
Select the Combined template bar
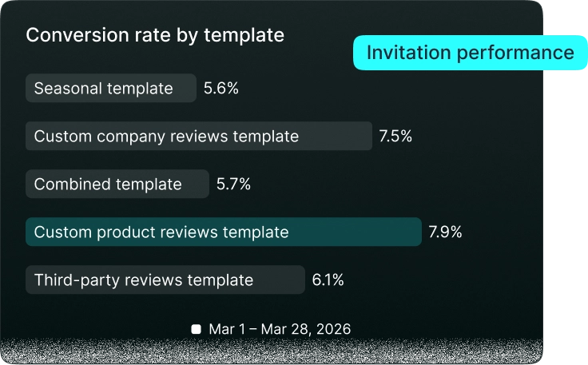(117, 184)
